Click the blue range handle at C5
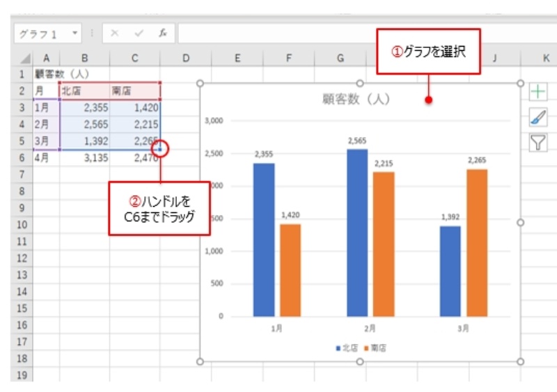557x392 pixels. pos(161,148)
